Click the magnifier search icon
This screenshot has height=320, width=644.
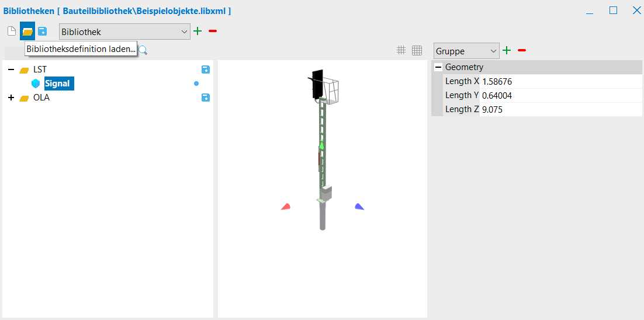point(143,50)
